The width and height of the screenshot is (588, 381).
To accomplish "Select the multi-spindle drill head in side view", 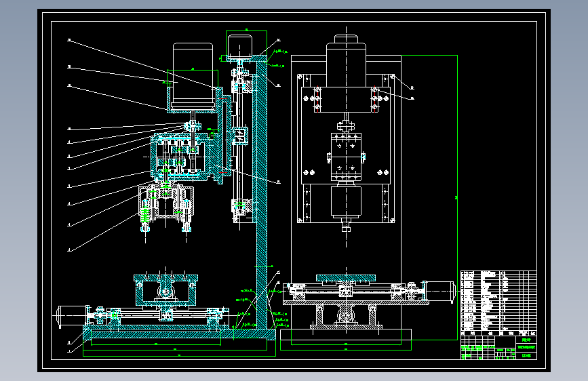I will [x=165, y=205].
